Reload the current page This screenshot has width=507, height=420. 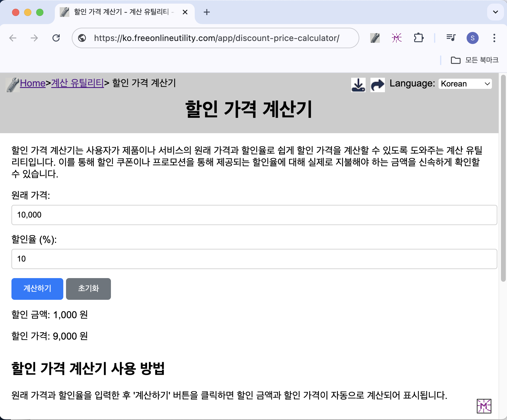[56, 38]
